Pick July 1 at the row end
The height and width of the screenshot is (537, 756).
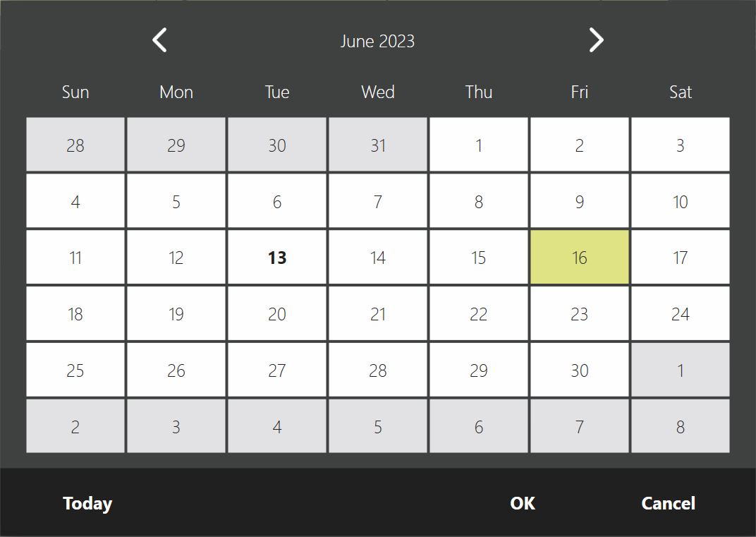[x=680, y=370]
